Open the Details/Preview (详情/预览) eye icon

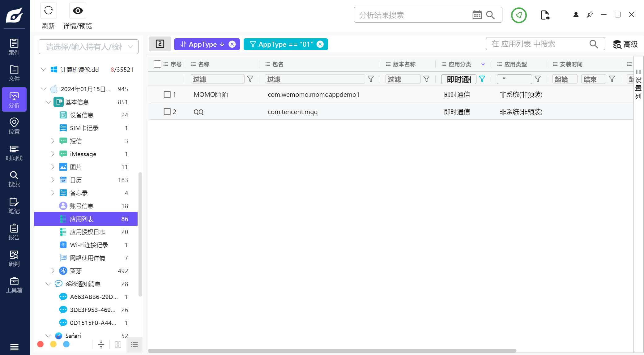point(78,11)
